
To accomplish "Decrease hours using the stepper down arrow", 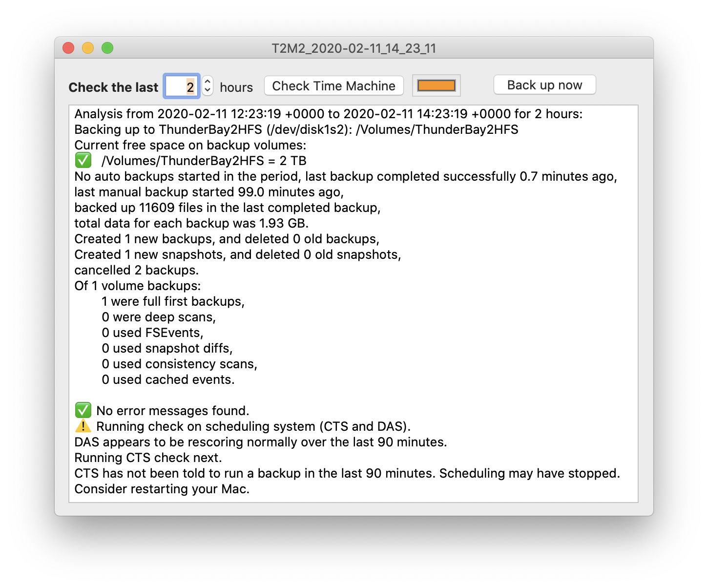I will (x=208, y=90).
